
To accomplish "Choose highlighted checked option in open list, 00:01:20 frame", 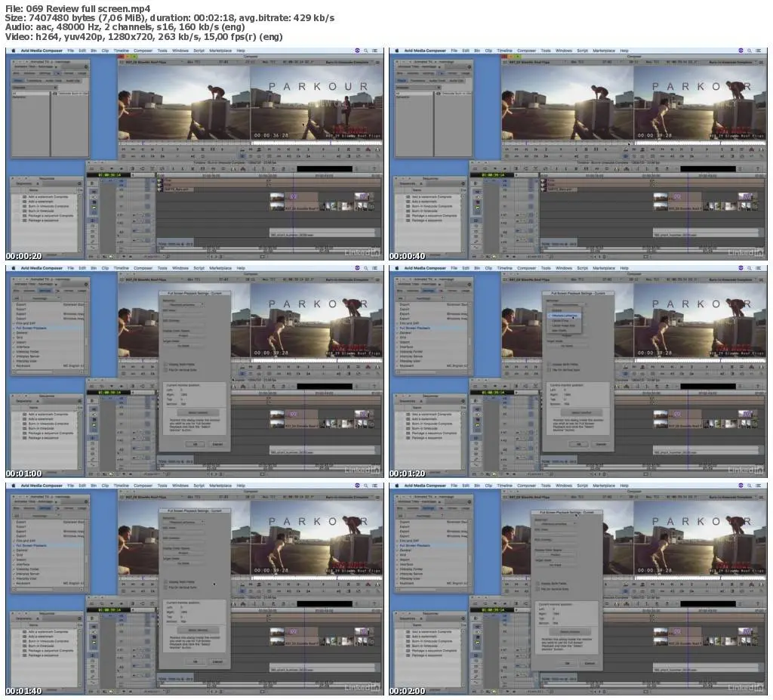I will [565, 315].
